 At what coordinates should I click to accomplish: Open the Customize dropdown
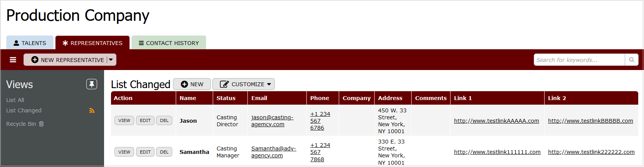[244, 84]
